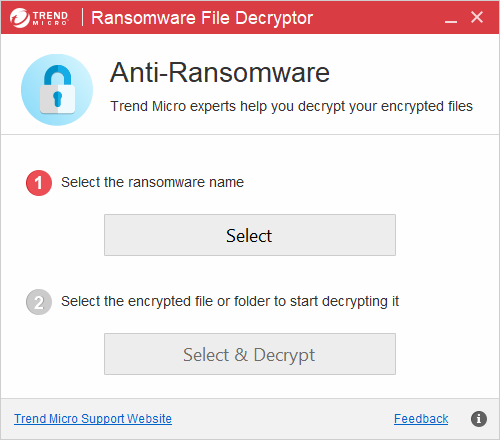Click the Ransomware File Decryptor title text

[x=202, y=18]
